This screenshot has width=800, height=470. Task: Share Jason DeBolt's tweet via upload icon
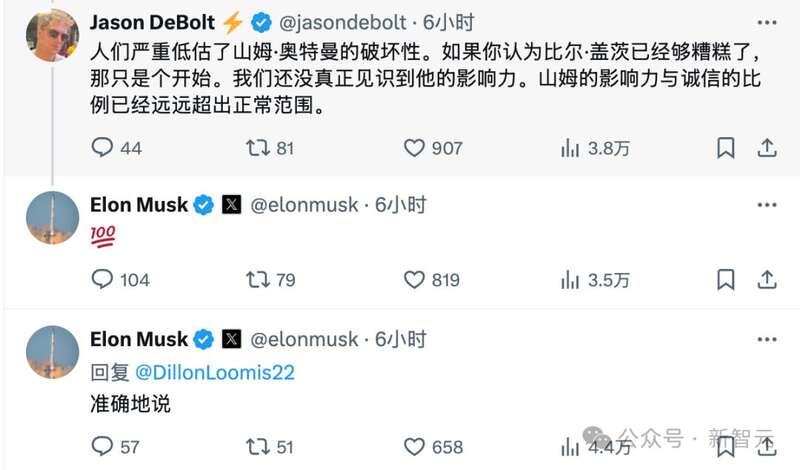(x=766, y=148)
